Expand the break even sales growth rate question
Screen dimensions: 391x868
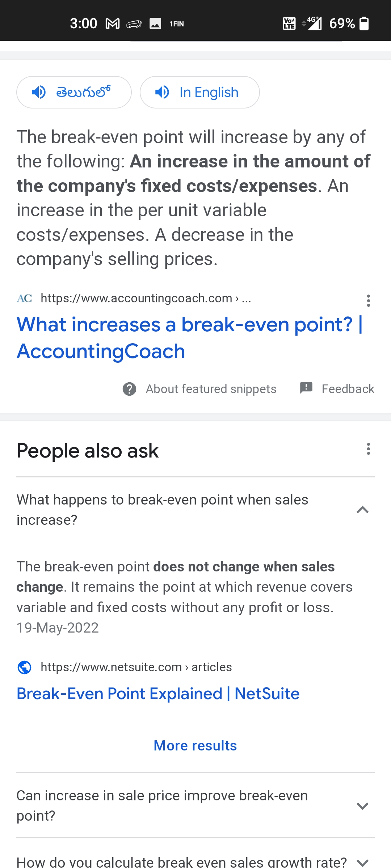tap(362, 862)
